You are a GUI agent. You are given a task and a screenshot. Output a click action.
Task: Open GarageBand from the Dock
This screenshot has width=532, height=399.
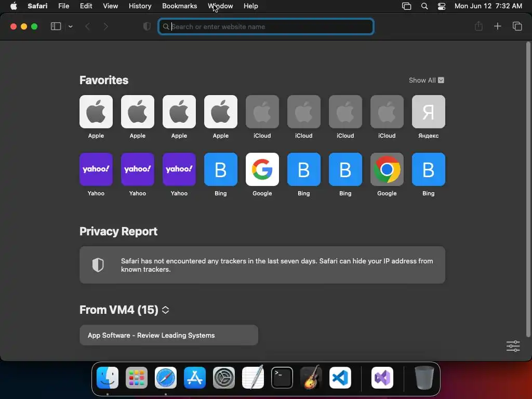coord(311,378)
